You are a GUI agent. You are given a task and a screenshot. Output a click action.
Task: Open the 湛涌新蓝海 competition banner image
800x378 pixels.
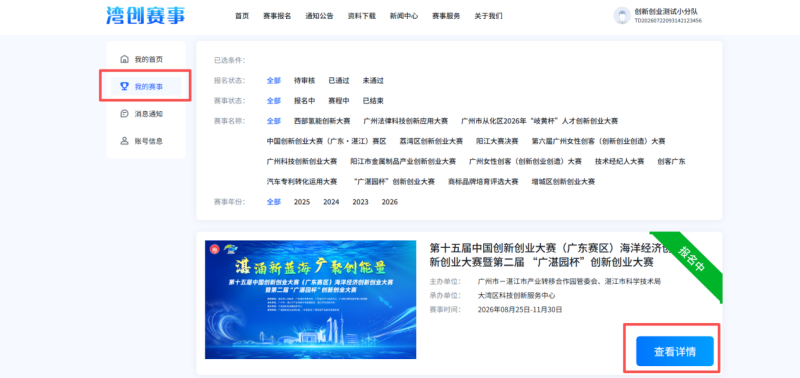pyautogui.click(x=310, y=299)
